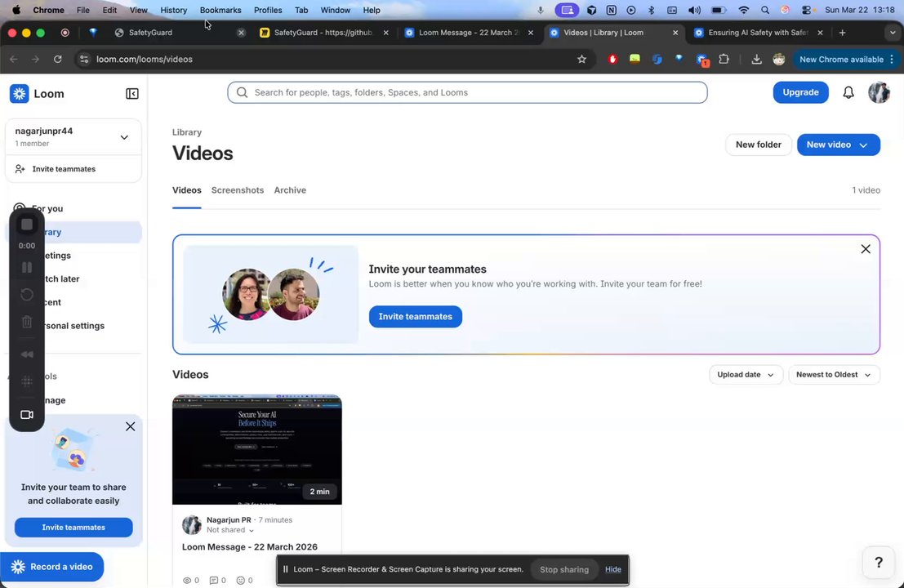Toggle camera icon in the recorder control bar

pos(26,415)
